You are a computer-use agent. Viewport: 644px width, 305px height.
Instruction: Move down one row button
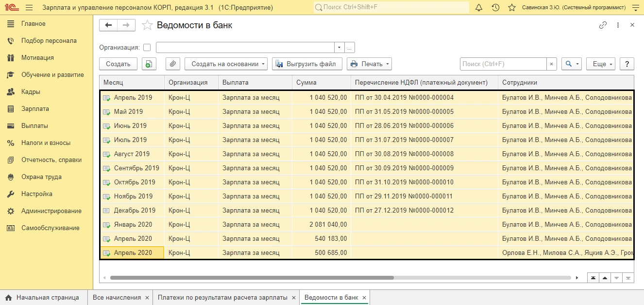616,278
